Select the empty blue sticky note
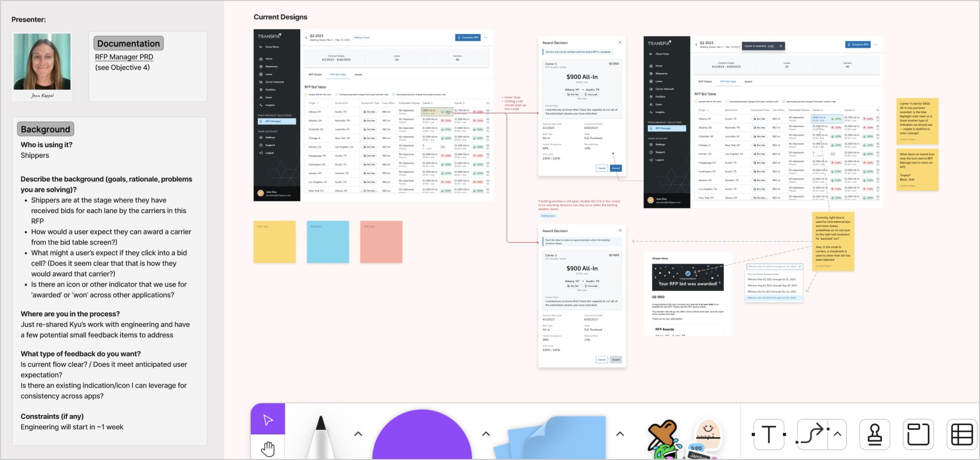The width and height of the screenshot is (980, 460). click(x=328, y=242)
